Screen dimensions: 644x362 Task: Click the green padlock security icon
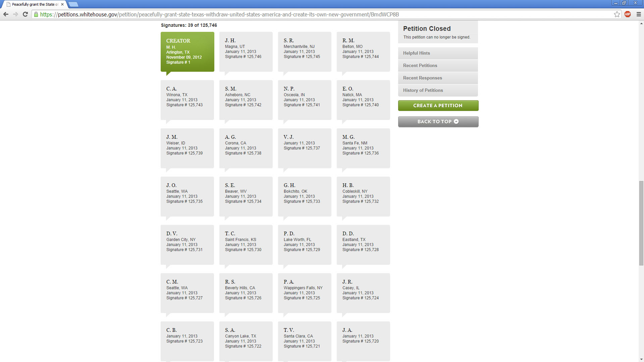(x=36, y=14)
